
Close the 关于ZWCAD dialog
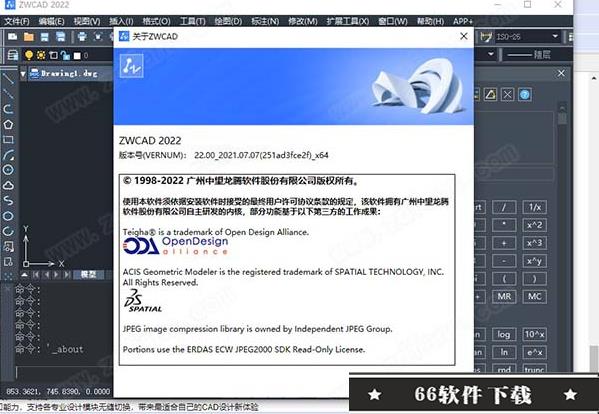[464, 36]
